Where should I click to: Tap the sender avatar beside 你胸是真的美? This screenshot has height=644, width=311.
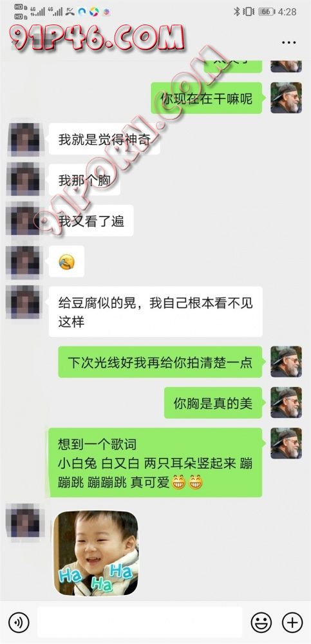[x=286, y=402]
